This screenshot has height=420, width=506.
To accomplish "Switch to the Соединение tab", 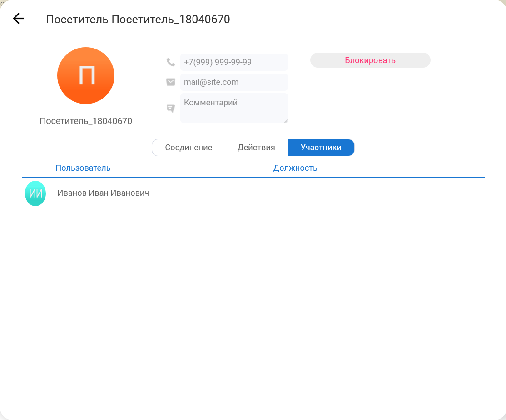I will (189, 148).
